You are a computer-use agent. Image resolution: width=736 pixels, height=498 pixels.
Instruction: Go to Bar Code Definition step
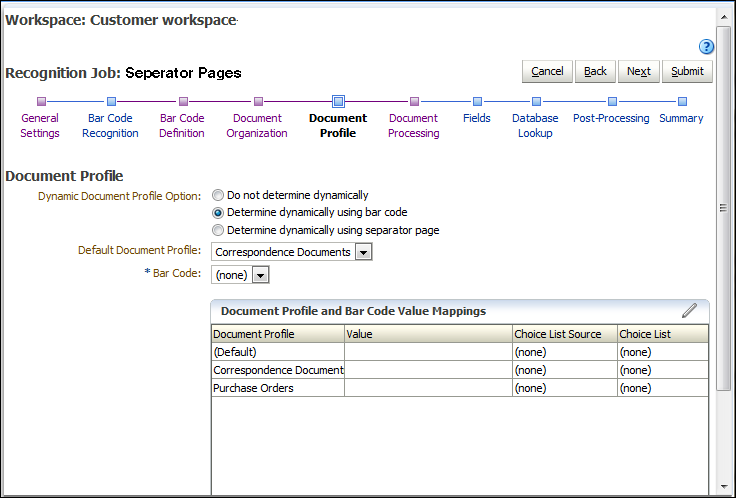click(182, 125)
